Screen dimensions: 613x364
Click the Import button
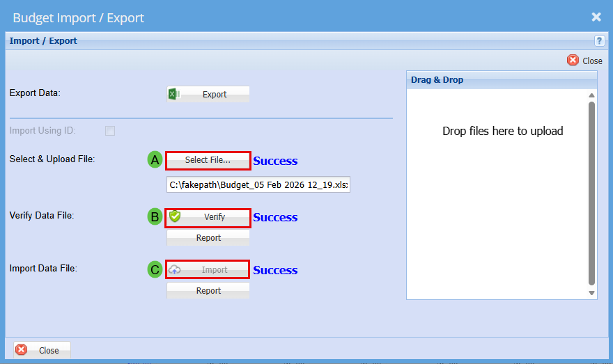click(208, 269)
